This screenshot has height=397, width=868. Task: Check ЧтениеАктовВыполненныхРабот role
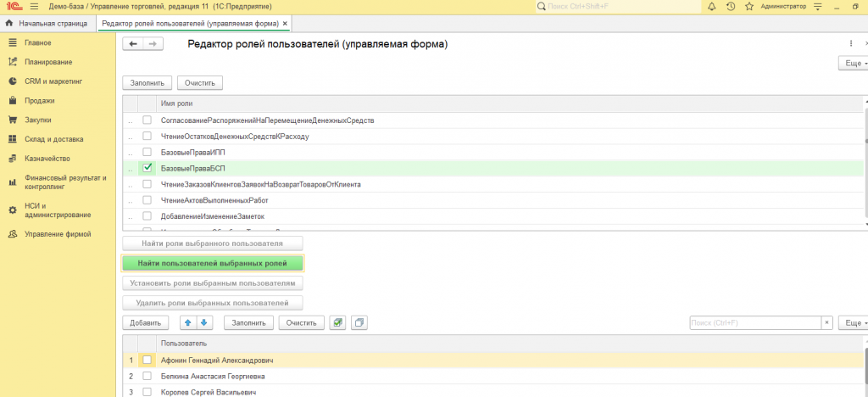tap(147, 200)
